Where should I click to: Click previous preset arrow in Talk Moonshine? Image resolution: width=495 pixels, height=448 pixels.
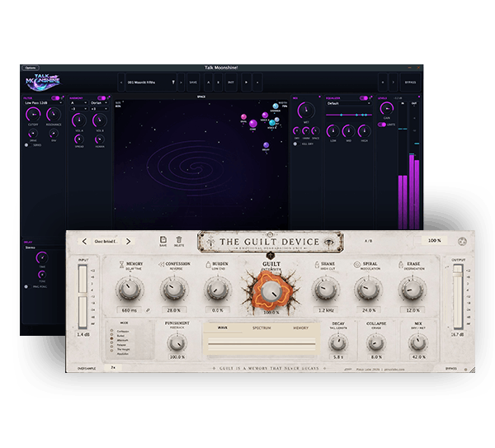(121, 83)
